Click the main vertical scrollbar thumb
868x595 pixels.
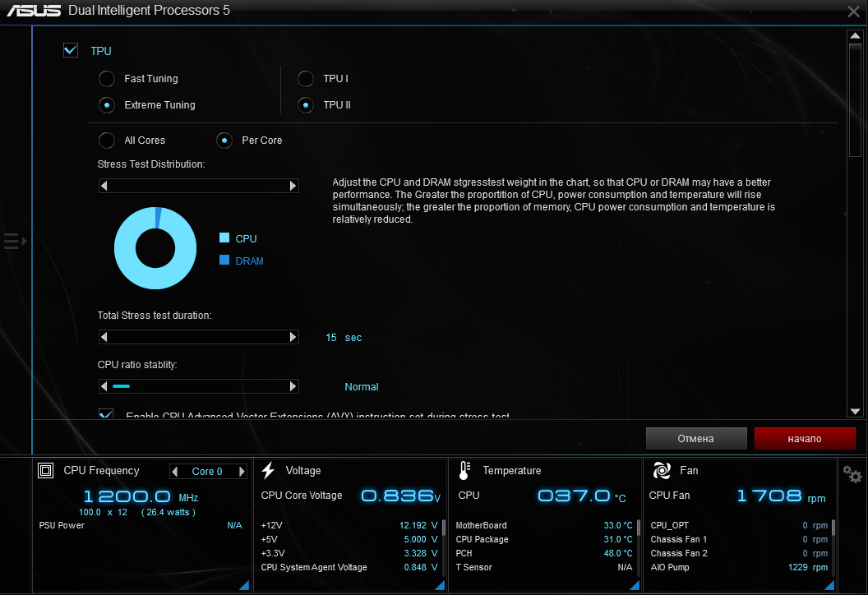point(856,99)
